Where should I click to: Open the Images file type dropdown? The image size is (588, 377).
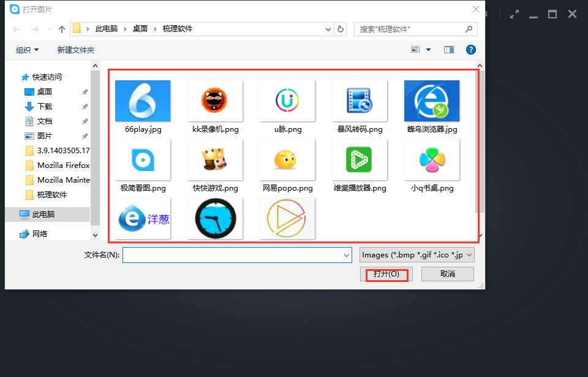[417, 254]
